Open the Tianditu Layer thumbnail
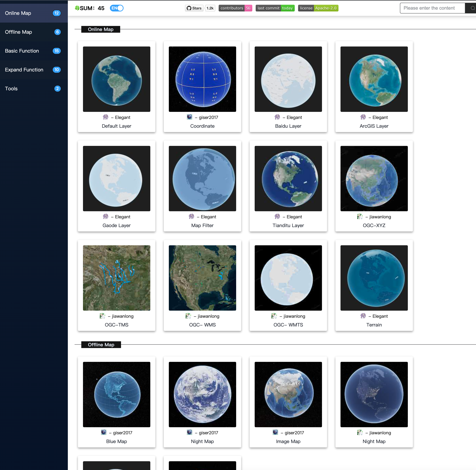The image size is (476, 470). [288, 179]
